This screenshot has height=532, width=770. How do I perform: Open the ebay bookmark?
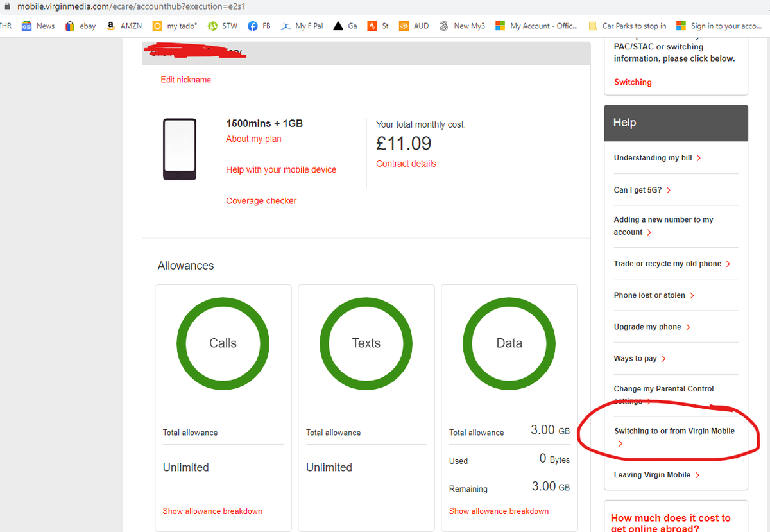[81, 26]
